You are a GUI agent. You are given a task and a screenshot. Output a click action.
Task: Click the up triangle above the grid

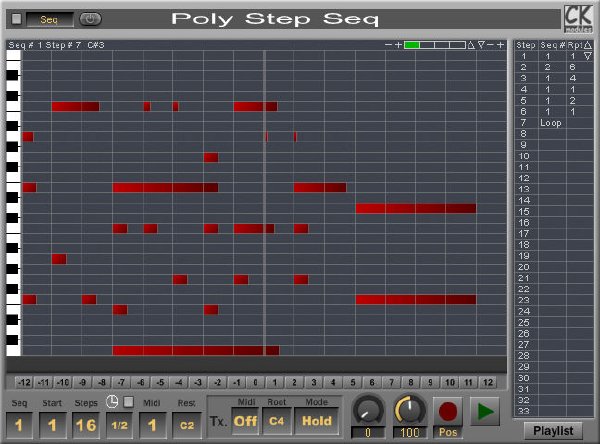click(x=471, y=45)
